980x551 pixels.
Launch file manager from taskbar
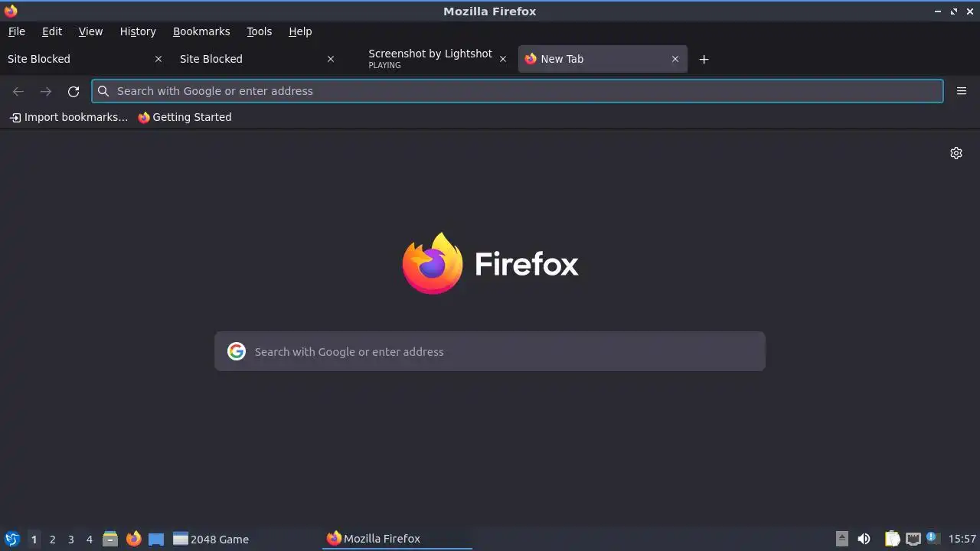coord(110,539)
